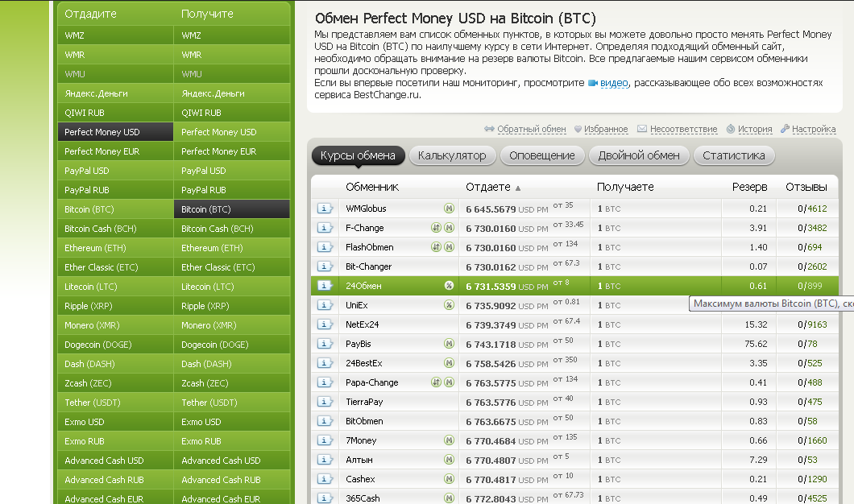
Task: Select Tether (USDT) in Получите column
Action: (232, 403)
